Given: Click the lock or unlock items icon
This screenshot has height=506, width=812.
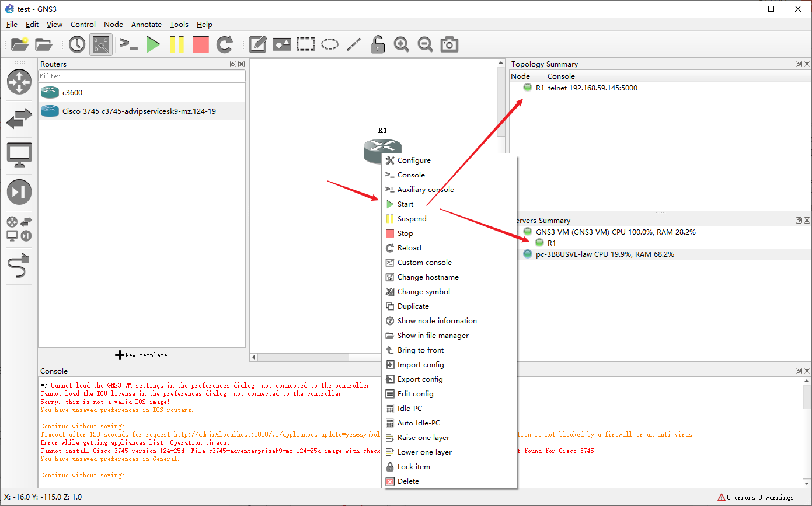Looking at the screenshot, I should click(378, 44).
